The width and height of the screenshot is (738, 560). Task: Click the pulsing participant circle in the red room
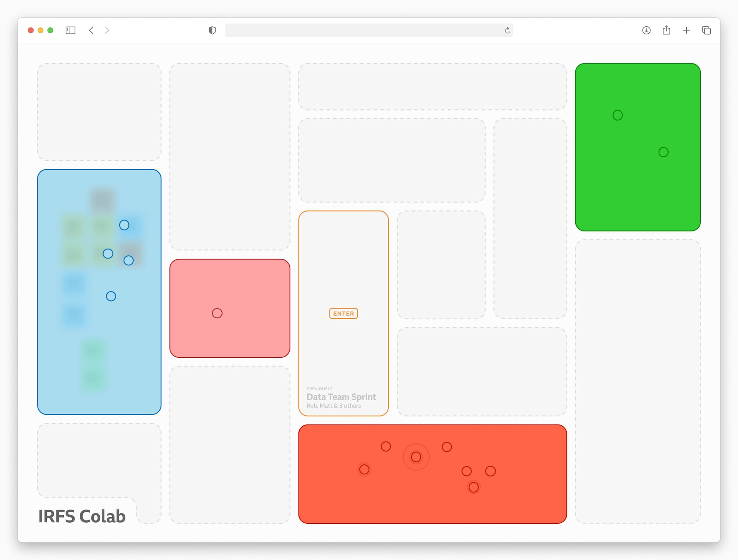click(416, 457)
